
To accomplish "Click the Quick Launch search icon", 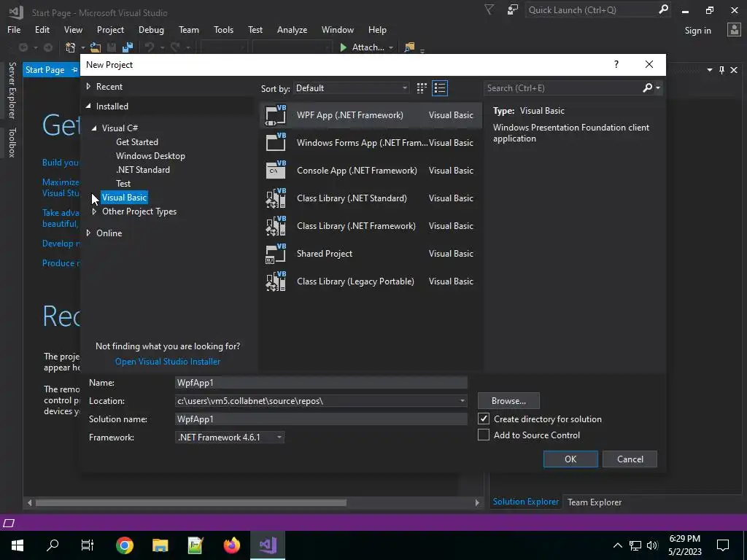I will coord(663,9).
